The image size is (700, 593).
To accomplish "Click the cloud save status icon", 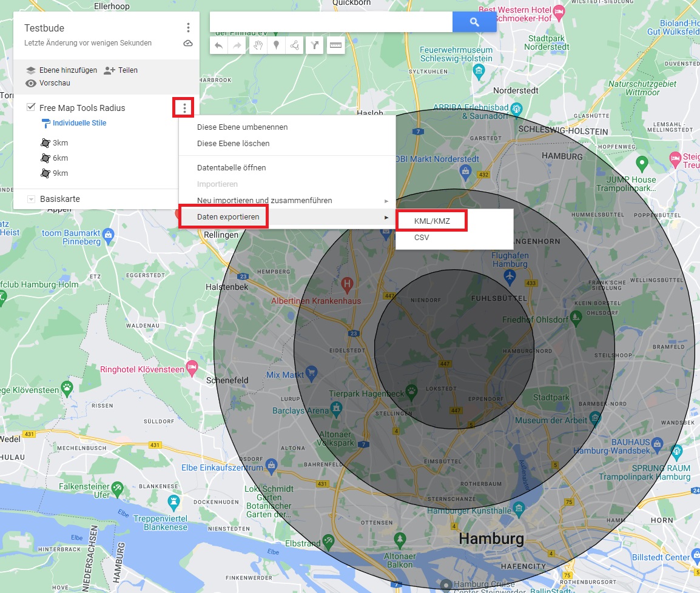I will [x=188, y=43].
